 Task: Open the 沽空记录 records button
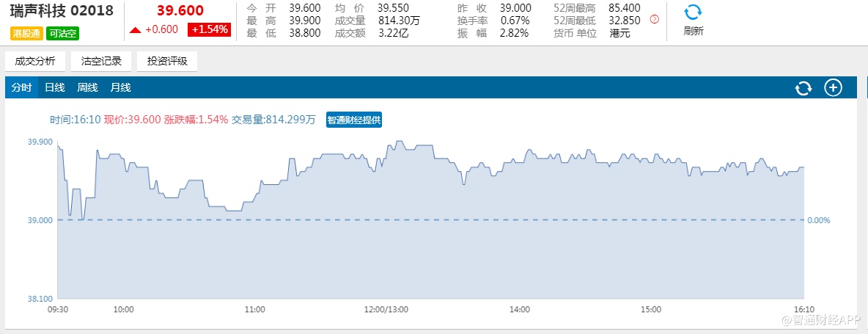[101, 61]
